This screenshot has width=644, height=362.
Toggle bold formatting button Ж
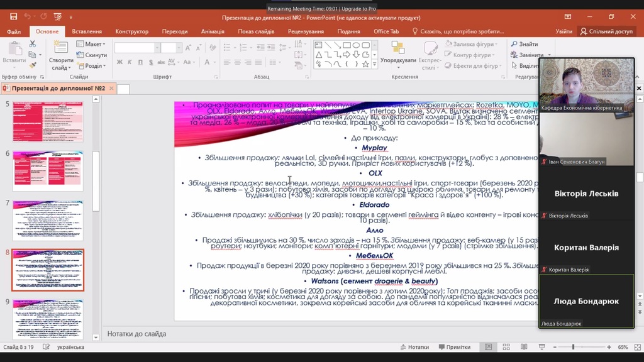pos(119,62)
